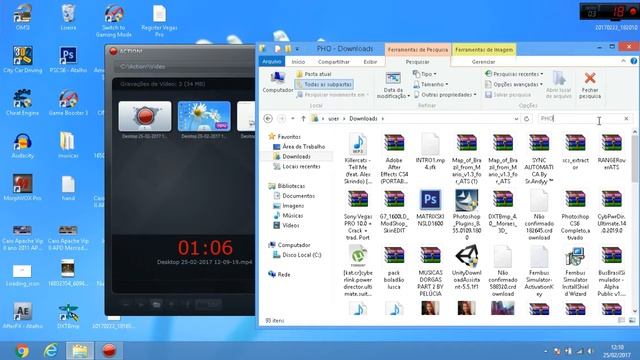Image resolution: width=640 pixels, height=360 pixels.
Task: Open Explorer help question mark
Action: point(633,61)
